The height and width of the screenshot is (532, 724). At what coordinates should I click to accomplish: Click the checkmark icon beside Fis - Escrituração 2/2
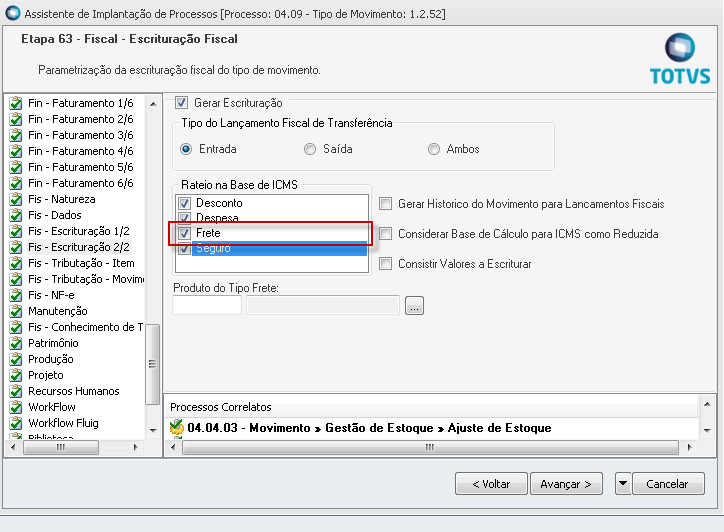tap(16, 247)
